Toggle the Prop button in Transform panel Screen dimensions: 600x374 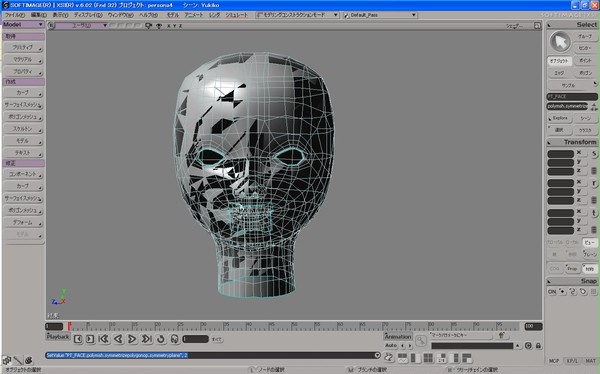coord(572,269)
